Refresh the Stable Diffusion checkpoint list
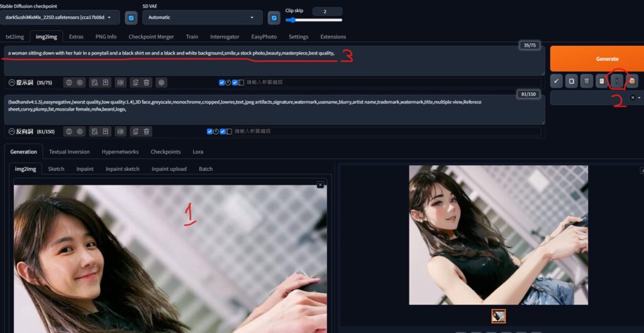This screenshot has height=333, width=644. pos(131,18)
